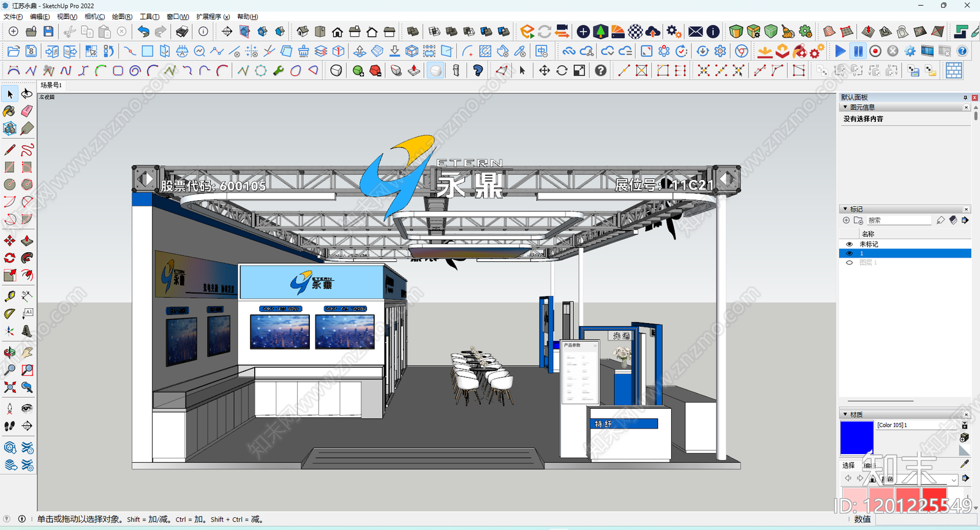This screenshot has height=530, width=980.
Task: Click the 数值 measurements box label
Action: coord(862,519)
